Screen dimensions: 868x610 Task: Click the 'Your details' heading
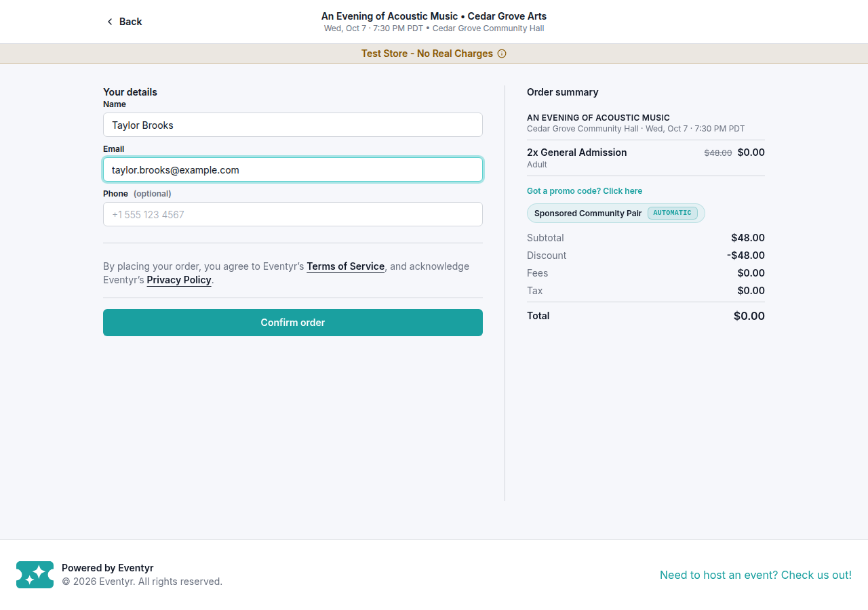pos(130,92)
